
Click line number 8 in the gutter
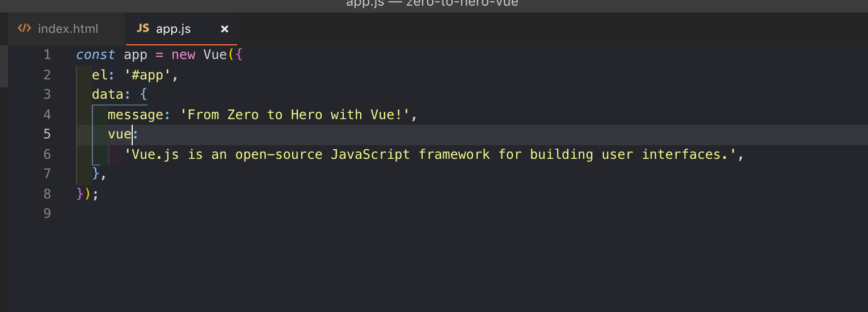(x=47, y=193)
